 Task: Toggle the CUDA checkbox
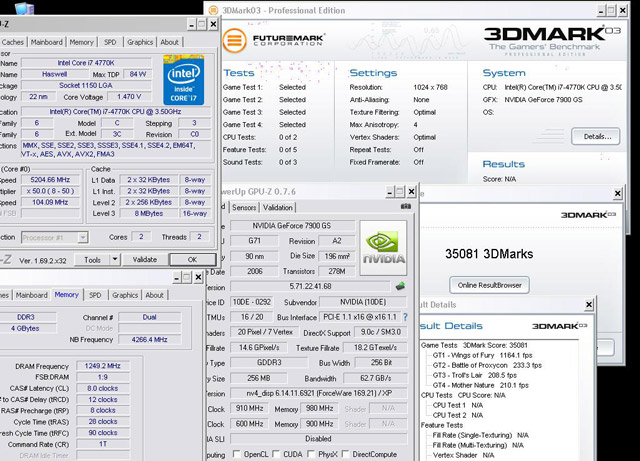(276, 454)
